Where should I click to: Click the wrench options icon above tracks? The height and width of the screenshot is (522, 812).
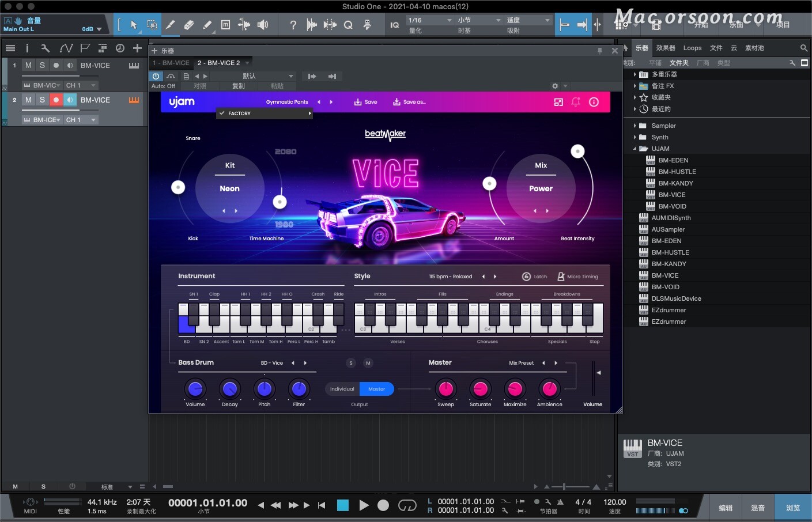click(x=46, y=48)
